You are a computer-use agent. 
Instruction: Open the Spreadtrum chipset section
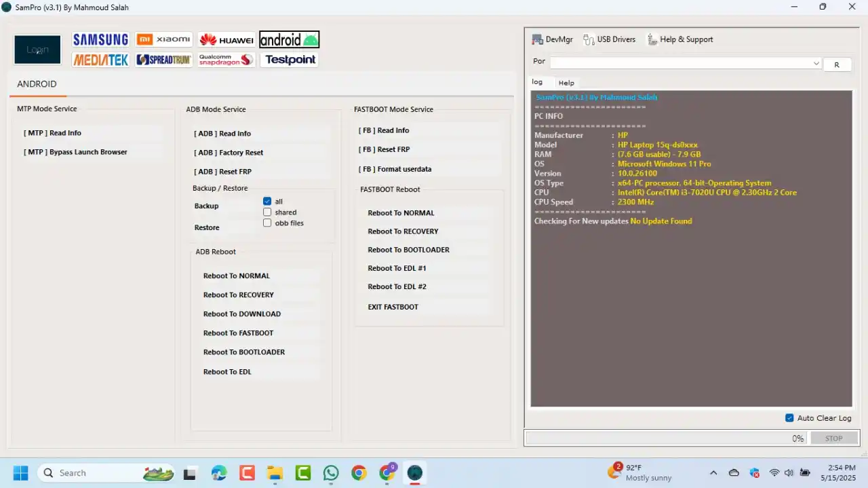click(x=163, y=60)
